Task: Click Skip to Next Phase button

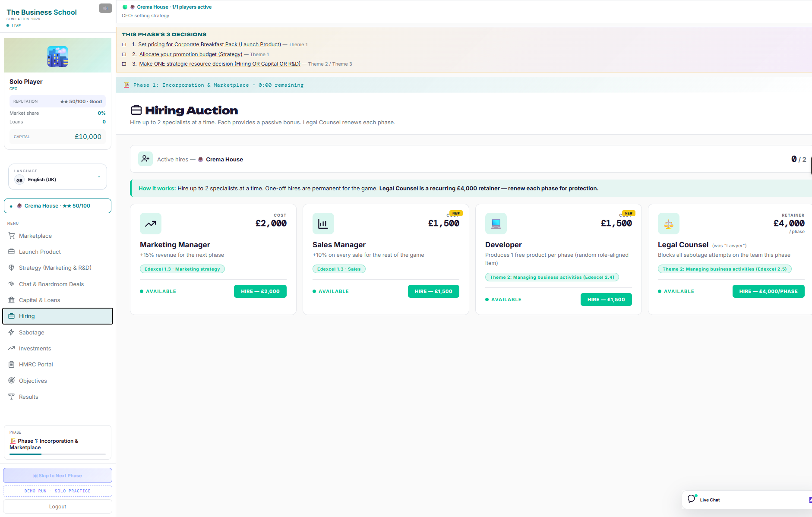Action: coord(57,476)
